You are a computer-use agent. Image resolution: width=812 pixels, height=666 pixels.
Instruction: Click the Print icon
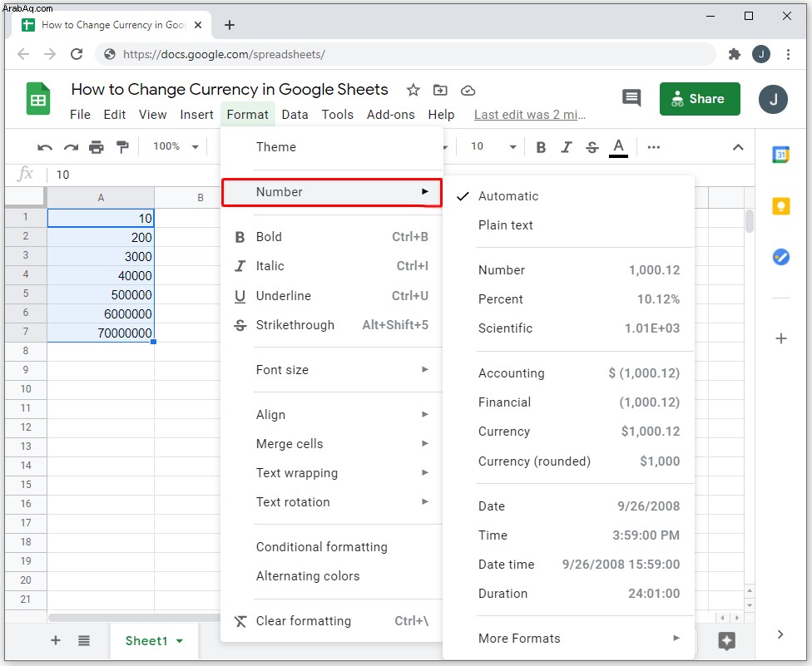[x=97, y=147]
